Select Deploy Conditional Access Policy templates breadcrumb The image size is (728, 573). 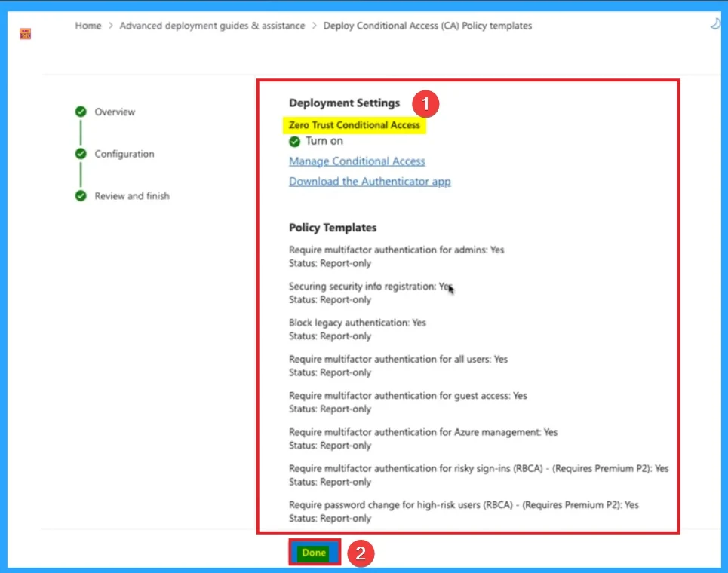pyautogui.click(x=428, y=26)
